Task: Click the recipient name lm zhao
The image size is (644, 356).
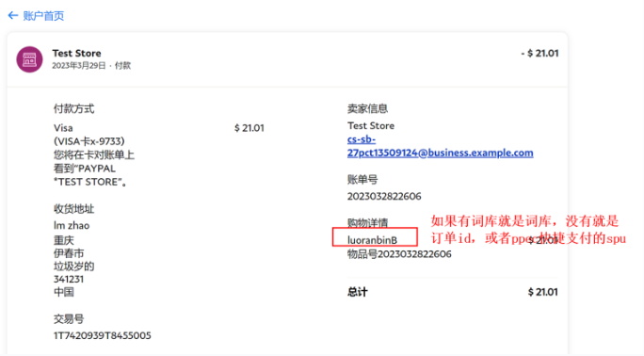Action: pyautogui.click(x=72, y=225)
